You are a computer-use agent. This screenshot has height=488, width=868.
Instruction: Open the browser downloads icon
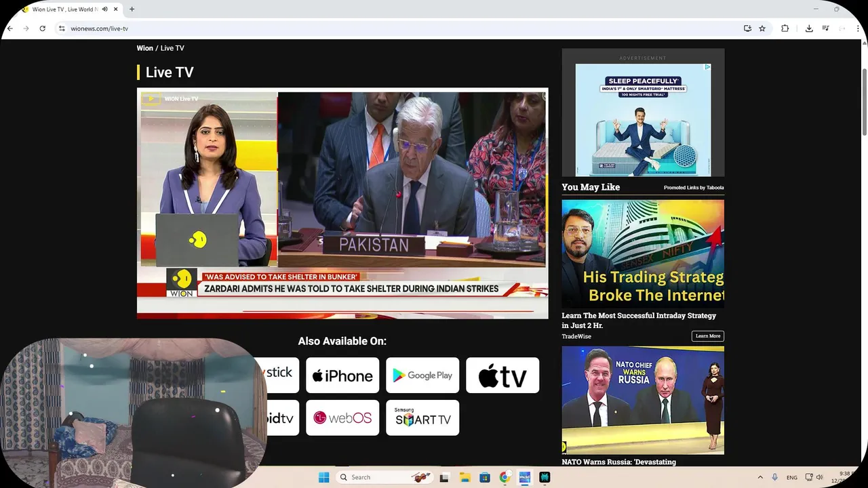[809, 28]
